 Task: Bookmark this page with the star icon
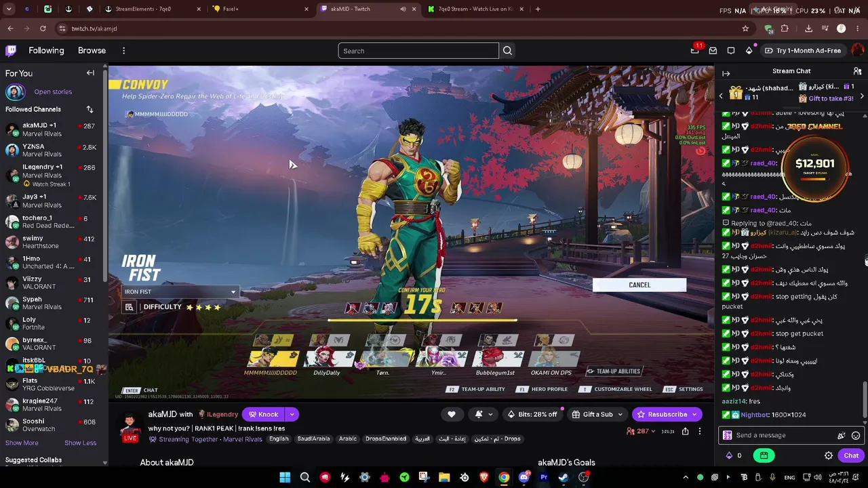click(x=745, y=28)
